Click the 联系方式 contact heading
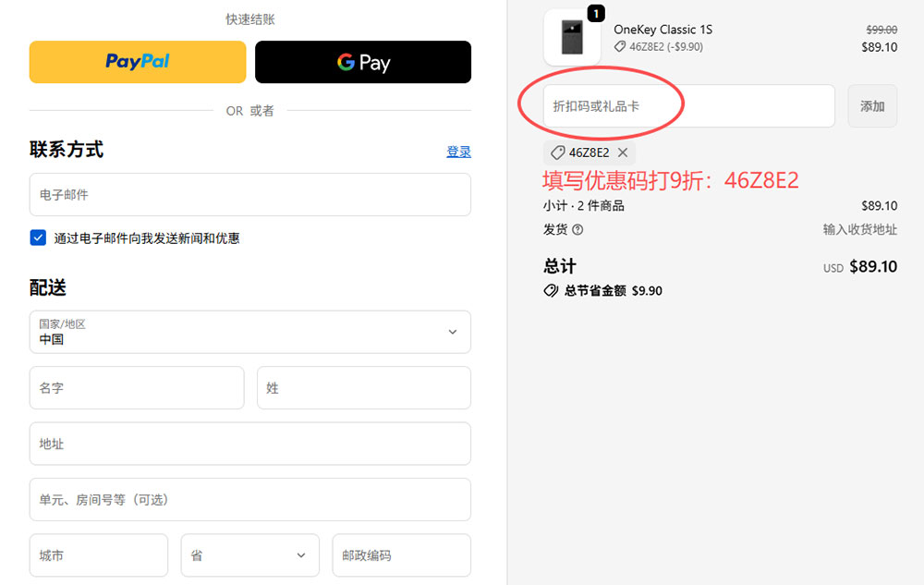 click(x=67, y=150)
